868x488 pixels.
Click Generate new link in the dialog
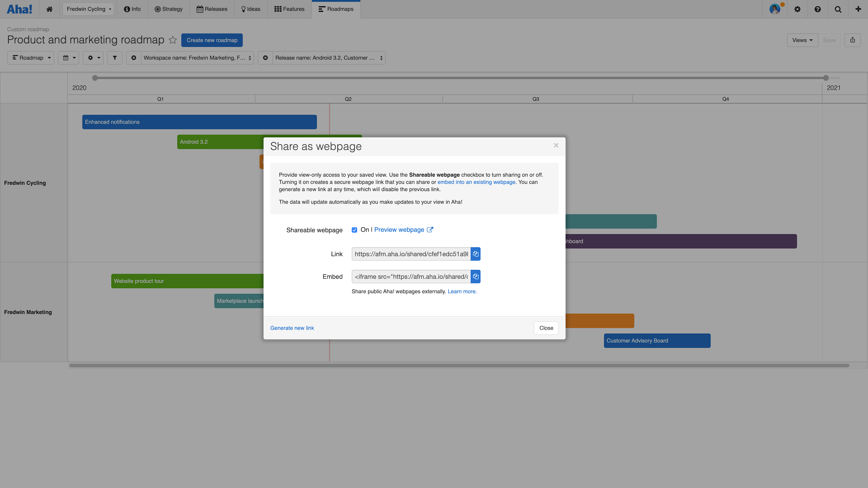tap(292, 328)
